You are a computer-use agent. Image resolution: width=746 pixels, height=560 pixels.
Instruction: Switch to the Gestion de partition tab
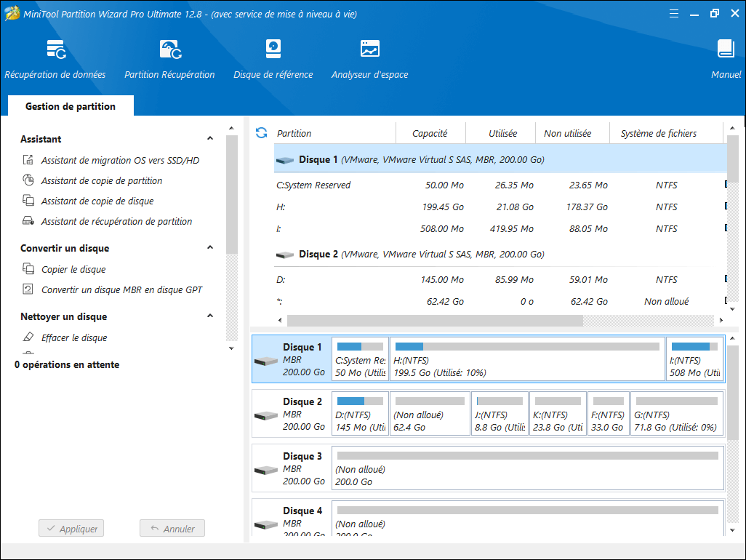pos(70,105)
